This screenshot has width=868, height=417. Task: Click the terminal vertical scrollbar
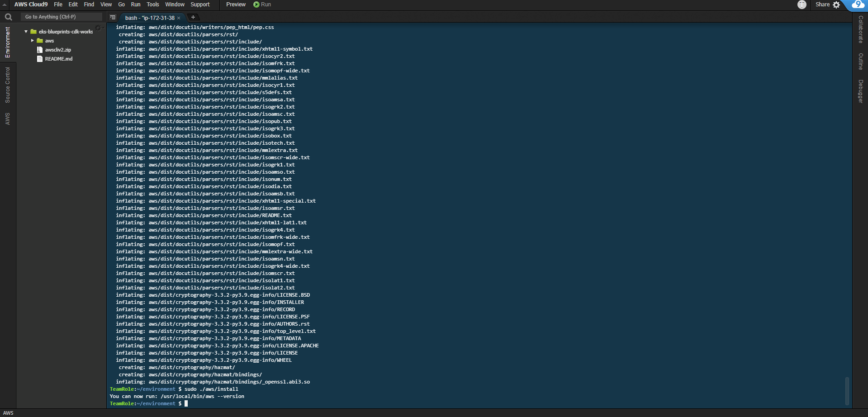tap(847, 391)
